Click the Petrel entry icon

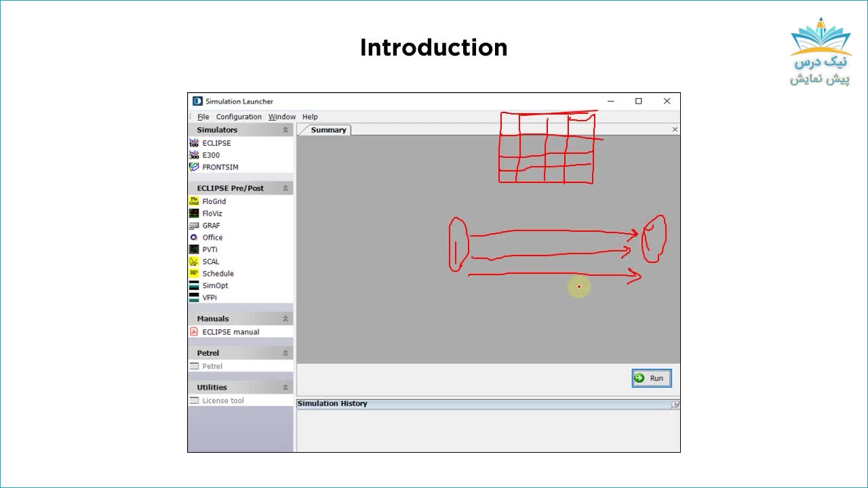tap(194, 366)
